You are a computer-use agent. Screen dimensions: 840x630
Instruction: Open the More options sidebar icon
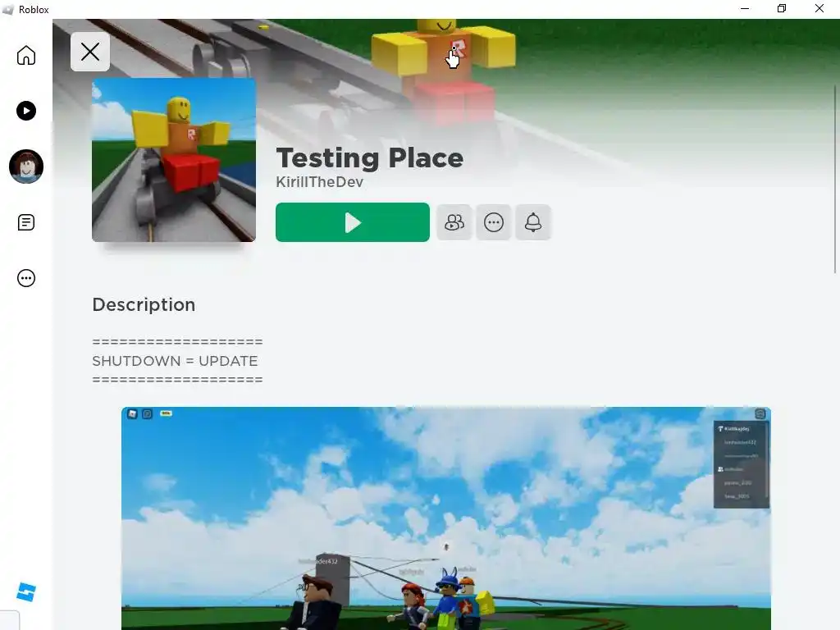[25, 278]
